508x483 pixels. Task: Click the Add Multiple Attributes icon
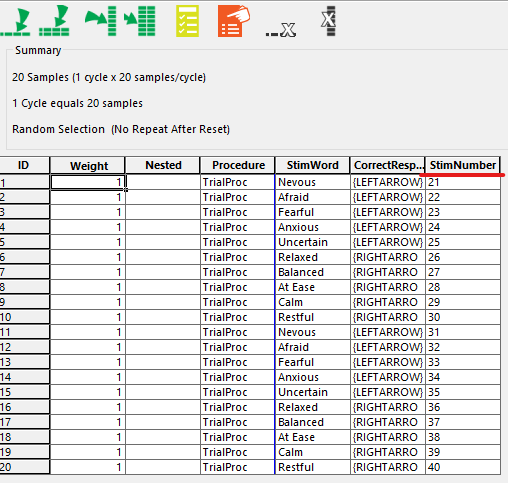[x=140, y=21]
